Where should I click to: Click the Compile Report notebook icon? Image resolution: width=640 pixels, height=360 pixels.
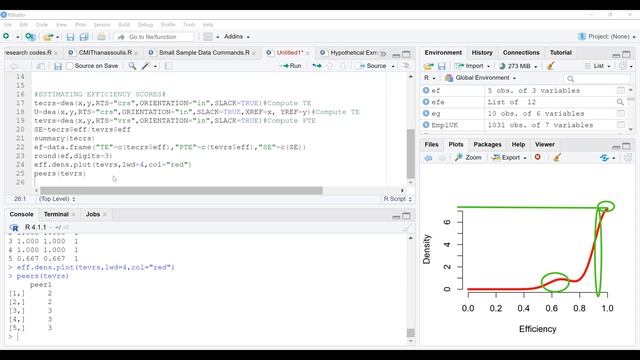click(x=169, y=66)
